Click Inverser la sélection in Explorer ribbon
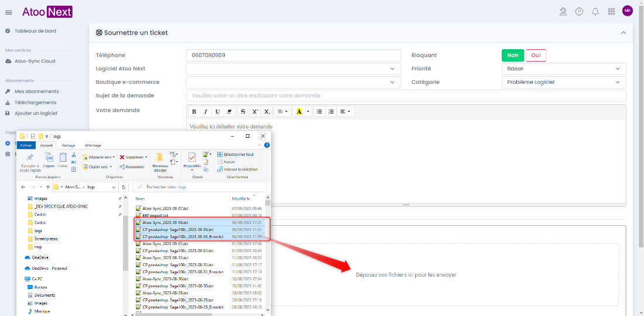 [x=237, y=169]
